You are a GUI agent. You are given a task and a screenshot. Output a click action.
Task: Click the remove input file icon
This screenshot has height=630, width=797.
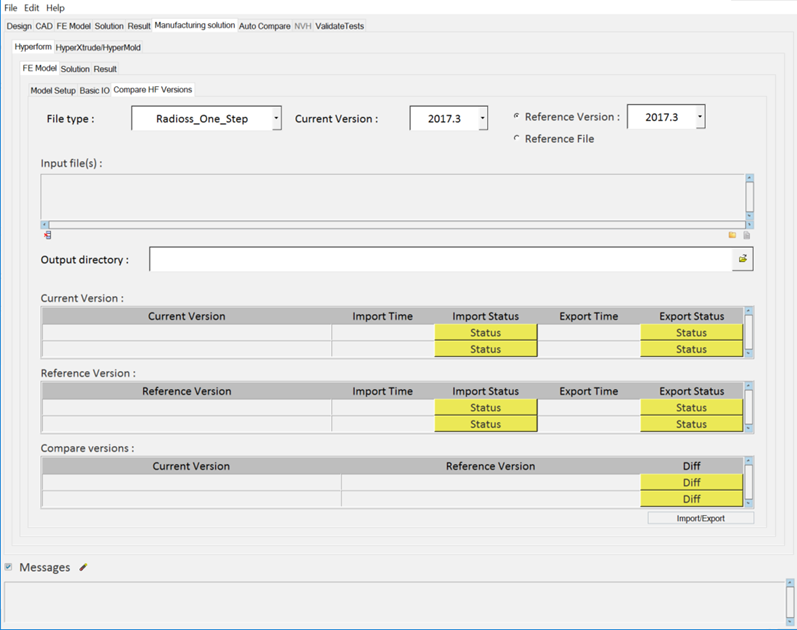(x=47, y=235)
